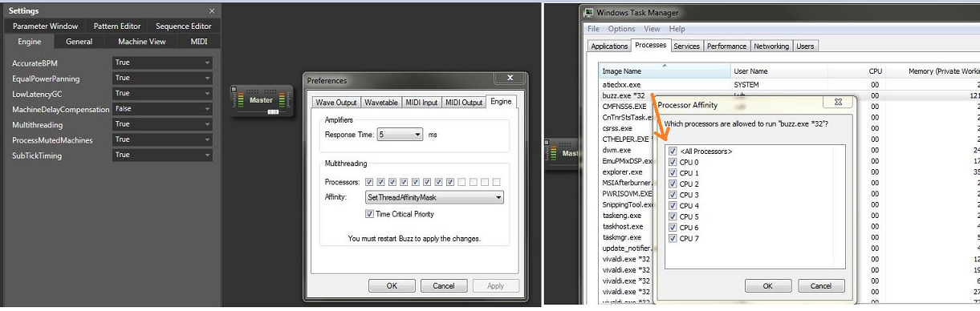This screenshot has width=980, height=311.
Task: Select the buzz.exe *32 process row
Action: click(790, 95)
